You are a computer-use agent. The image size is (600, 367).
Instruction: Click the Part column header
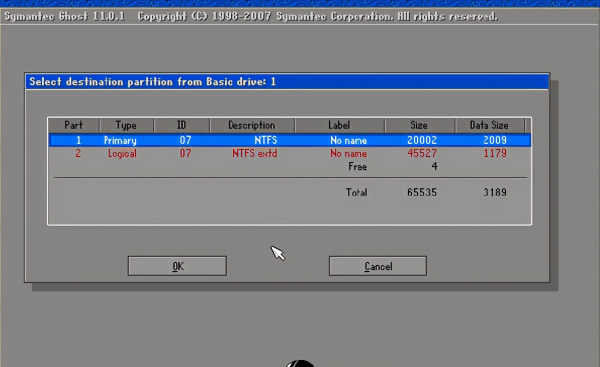coord(73,125)
